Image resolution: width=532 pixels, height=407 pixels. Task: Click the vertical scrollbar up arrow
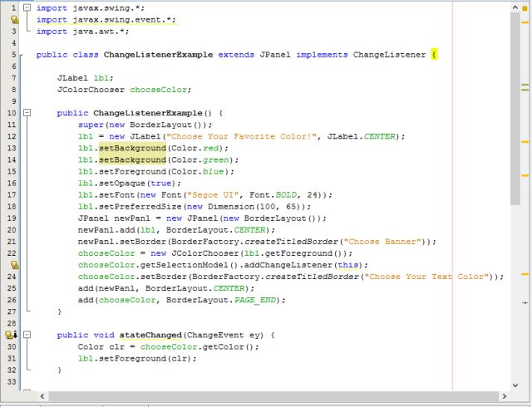tap(515, 7)
